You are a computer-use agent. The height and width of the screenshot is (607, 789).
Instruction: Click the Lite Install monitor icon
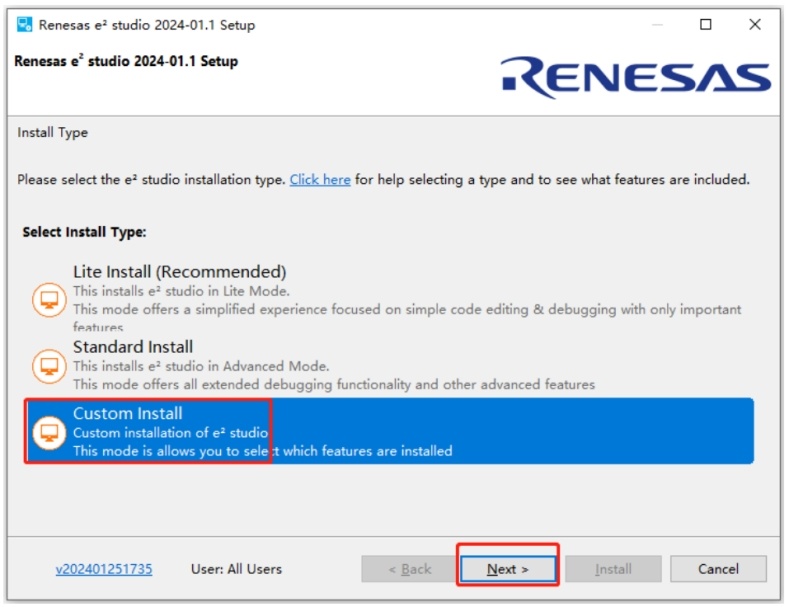[49, 300]
